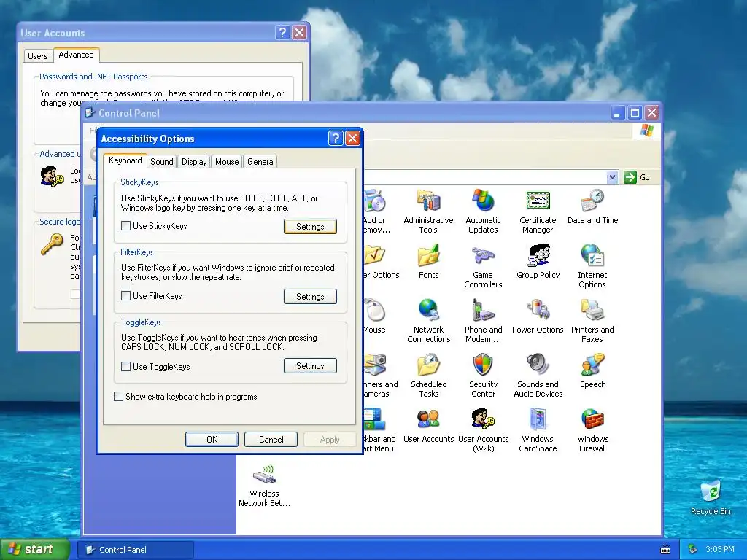Click the on-screen keyboard tray icon
The width and height of the screenshot is (747, 560).
(665, 550)
